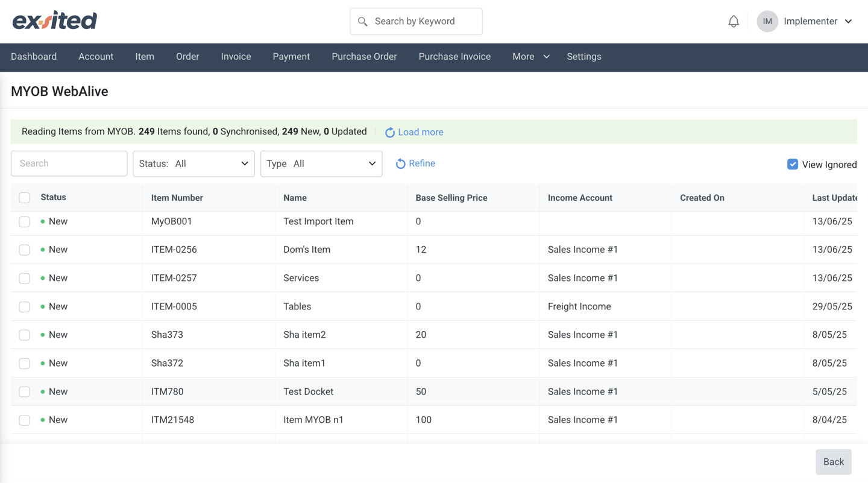Open the Item menu

(x=145, y=57)
